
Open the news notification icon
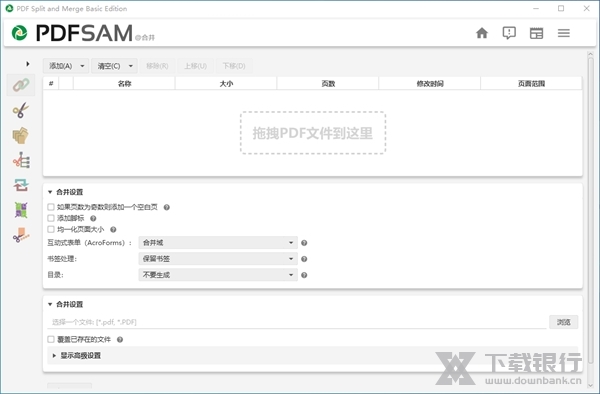(509, 33)
